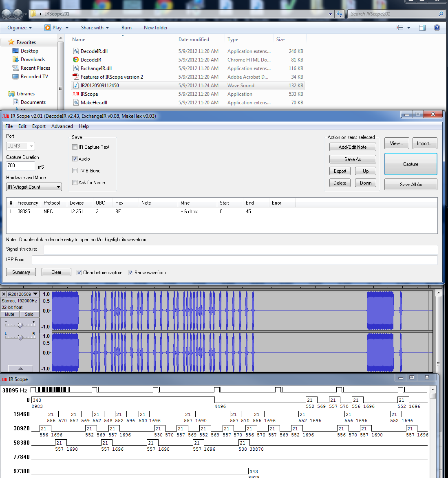Viewport: 448px width, 478px height.
Task: Click the Capture Duration input field
Action: point(20,166)
